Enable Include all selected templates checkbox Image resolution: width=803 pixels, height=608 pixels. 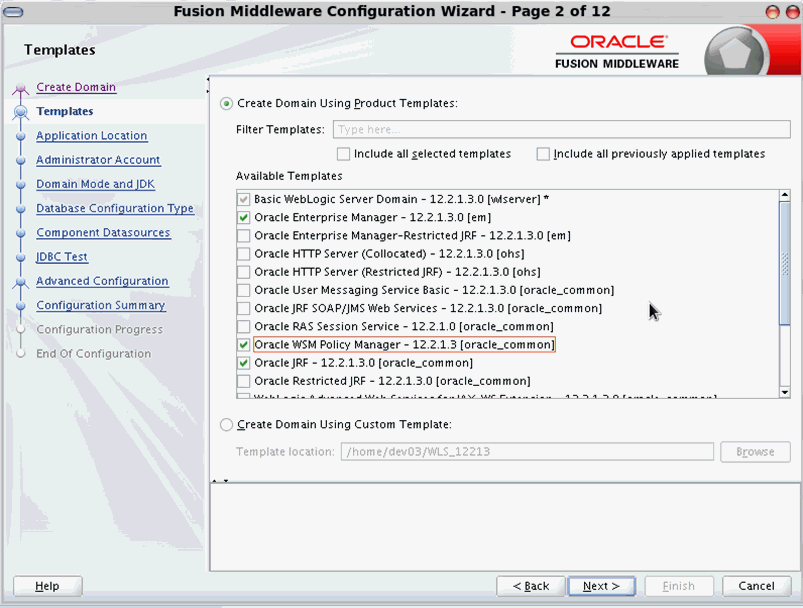(343, 154)
